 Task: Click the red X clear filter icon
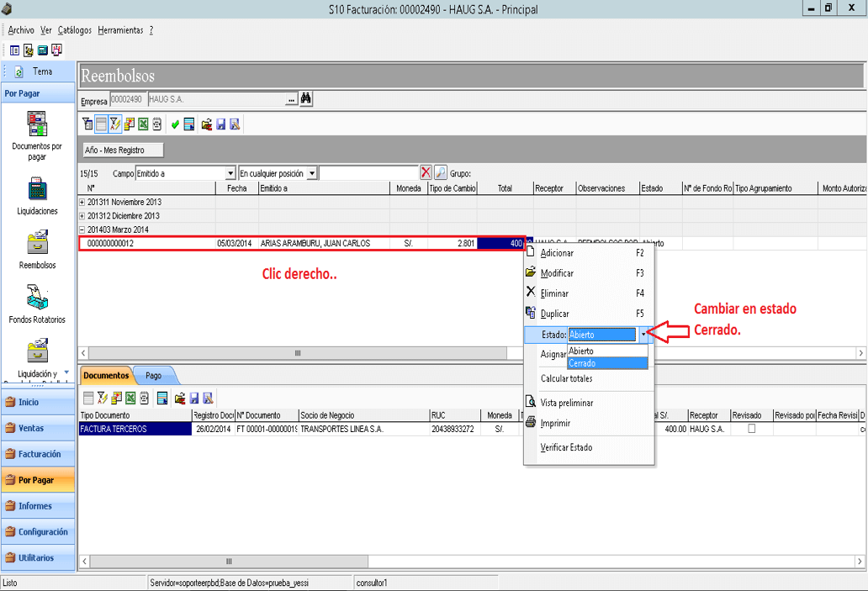[426, 172]
